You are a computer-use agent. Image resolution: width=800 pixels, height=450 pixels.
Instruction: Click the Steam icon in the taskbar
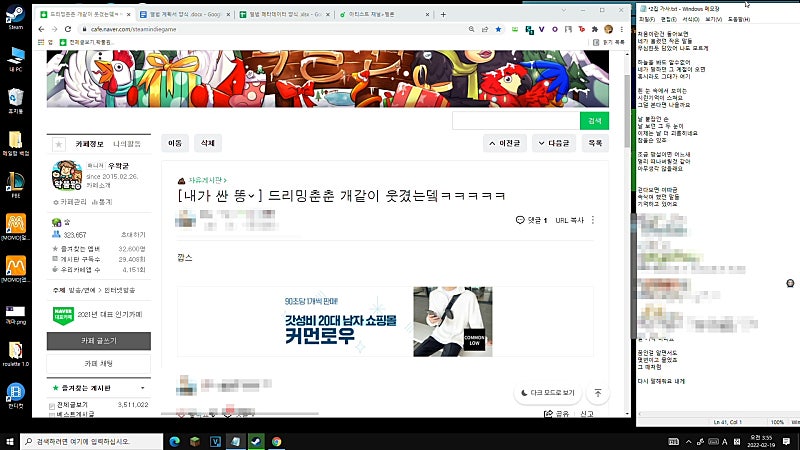click(x=256, y=441)
